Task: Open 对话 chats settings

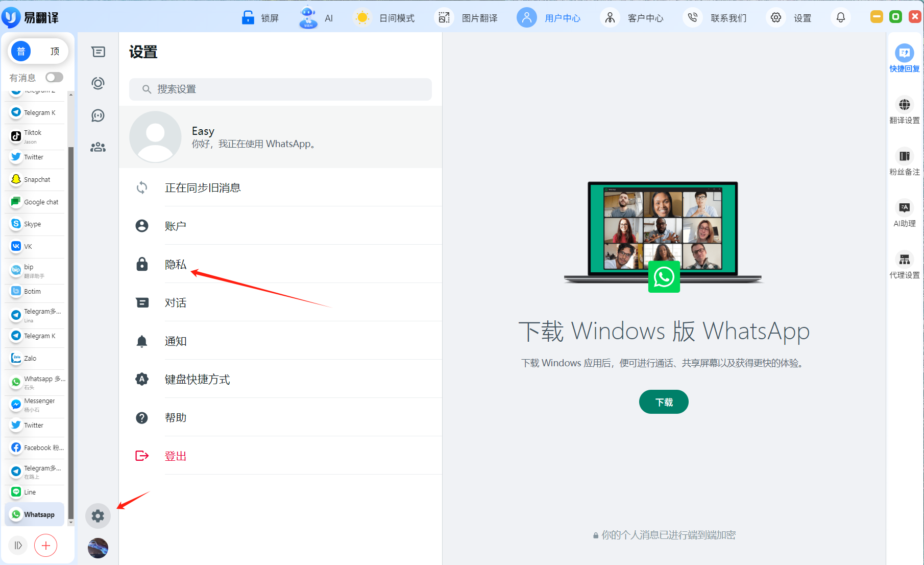Action: coord(280,302)
